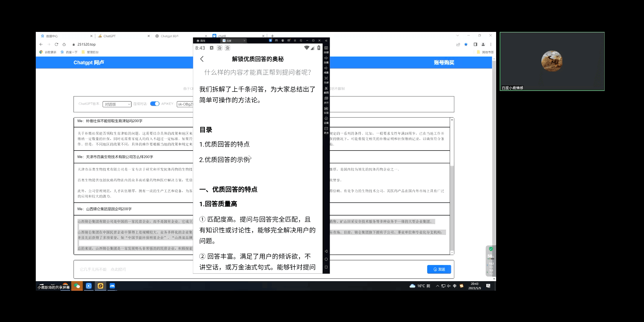Reload the browser page
The image size is (644, 322).
click(56, 44)
